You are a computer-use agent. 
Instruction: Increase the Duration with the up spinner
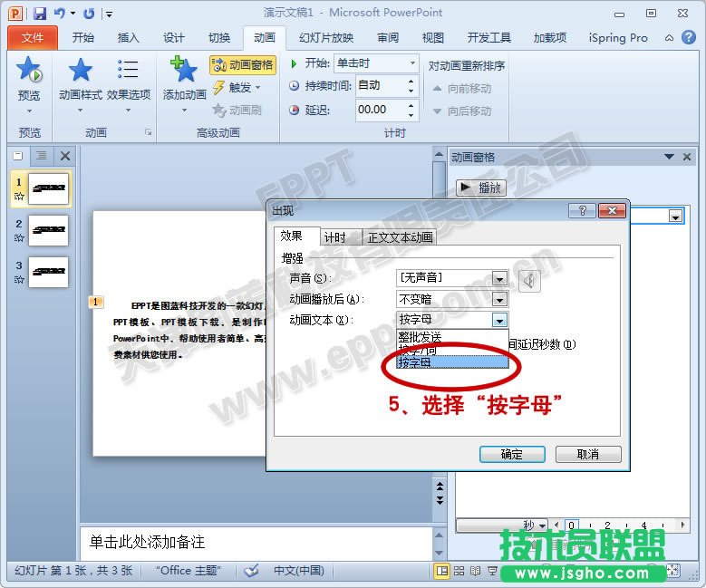point(411,81)
